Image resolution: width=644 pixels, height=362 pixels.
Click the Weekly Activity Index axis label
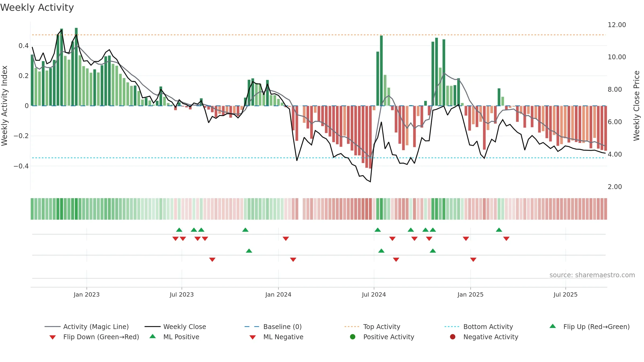[4, 106]
